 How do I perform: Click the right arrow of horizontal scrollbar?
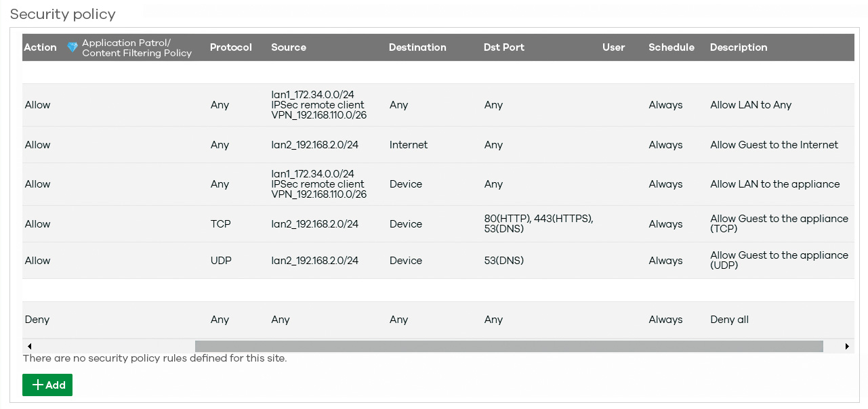[847, 346]
